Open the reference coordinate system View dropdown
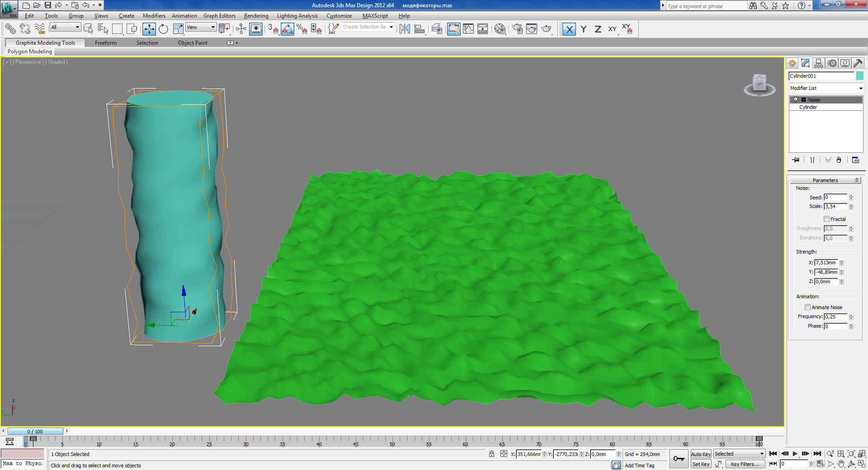The image size is (868, 470). 201,27
